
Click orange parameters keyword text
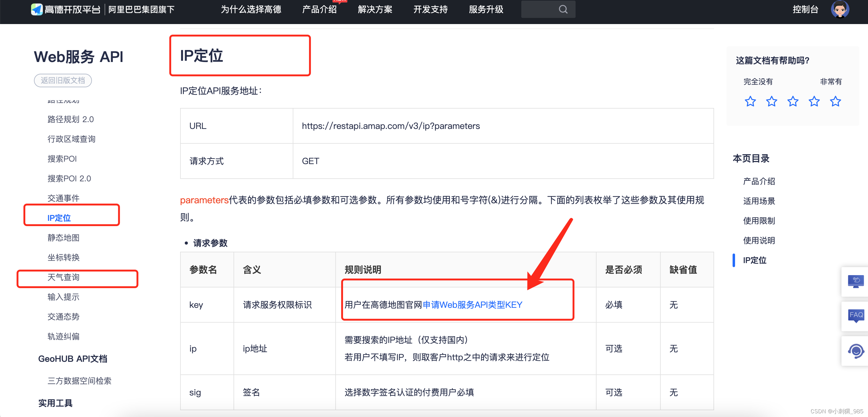tap(204, 200)
